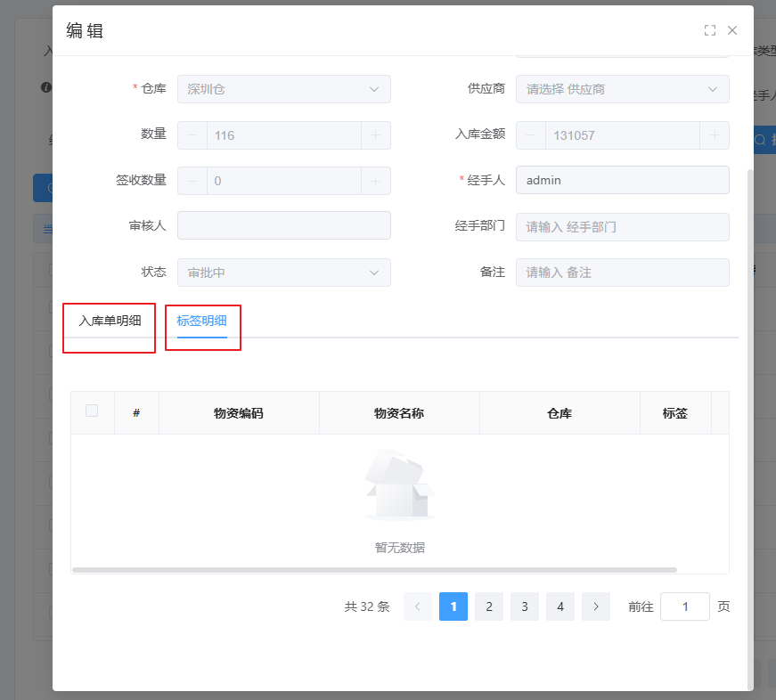
Task: Click minus icon for 数量 field
Action: click(192, 135)
